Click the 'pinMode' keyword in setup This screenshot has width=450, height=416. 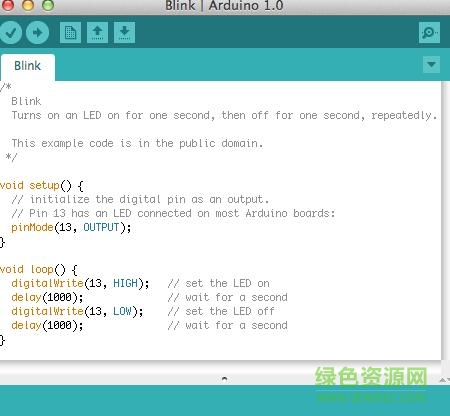[x=32, y=227]
